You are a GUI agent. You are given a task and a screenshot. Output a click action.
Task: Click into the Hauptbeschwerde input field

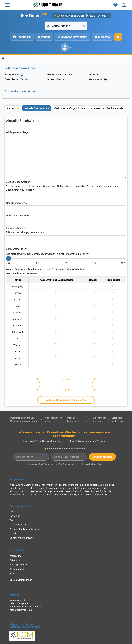click(x=66, y=209)
